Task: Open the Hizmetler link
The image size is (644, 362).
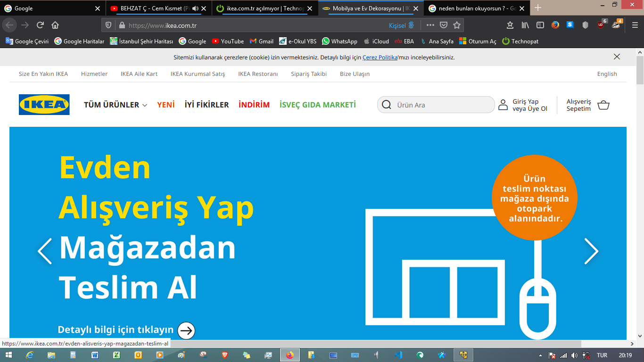Action: pyautogui.click(x=94, y=74)
